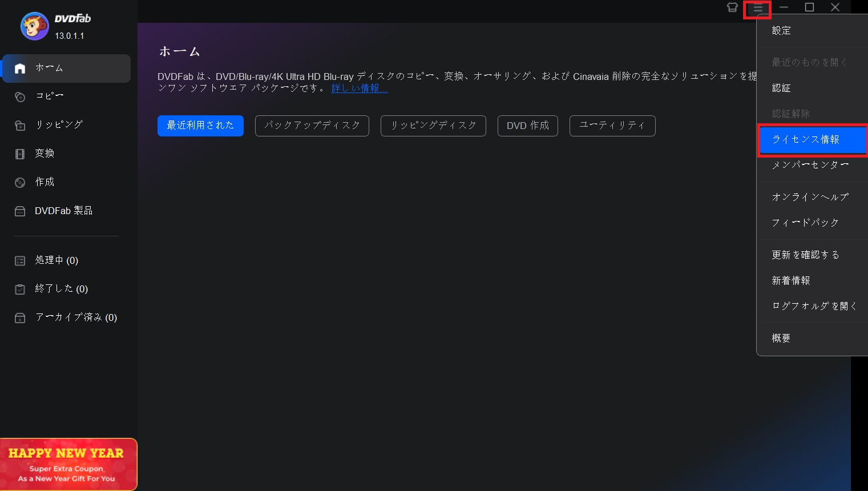Click the ユーティリティ button
This screenshot has width=868, height=491.
[x=612, y=126]
